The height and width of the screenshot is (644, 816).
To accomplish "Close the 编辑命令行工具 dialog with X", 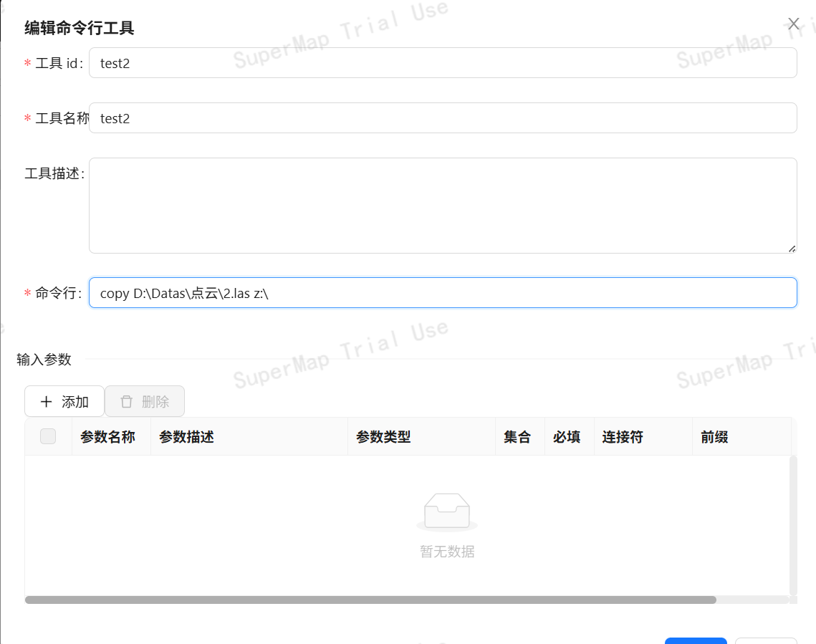I will [x=793, y=24].
